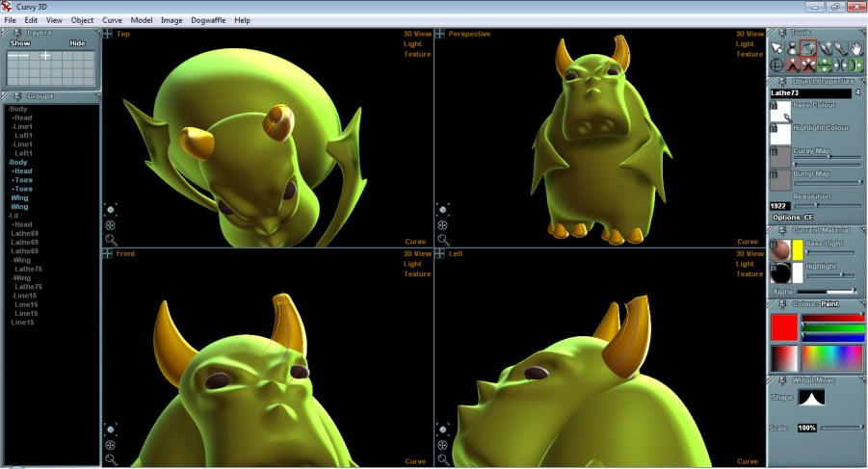868x469 pixels.
Task: Collapse the -Line15 group entry
Action: tap(24, 296)
